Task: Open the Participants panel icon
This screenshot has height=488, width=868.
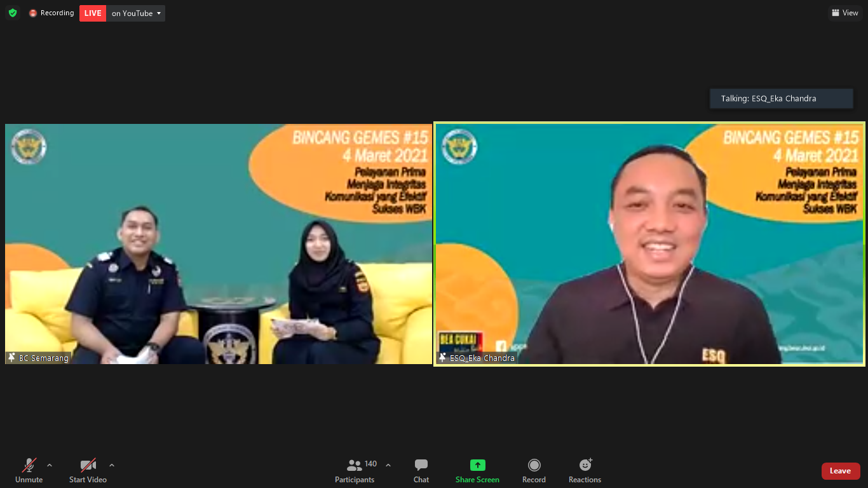Action: 355,465
